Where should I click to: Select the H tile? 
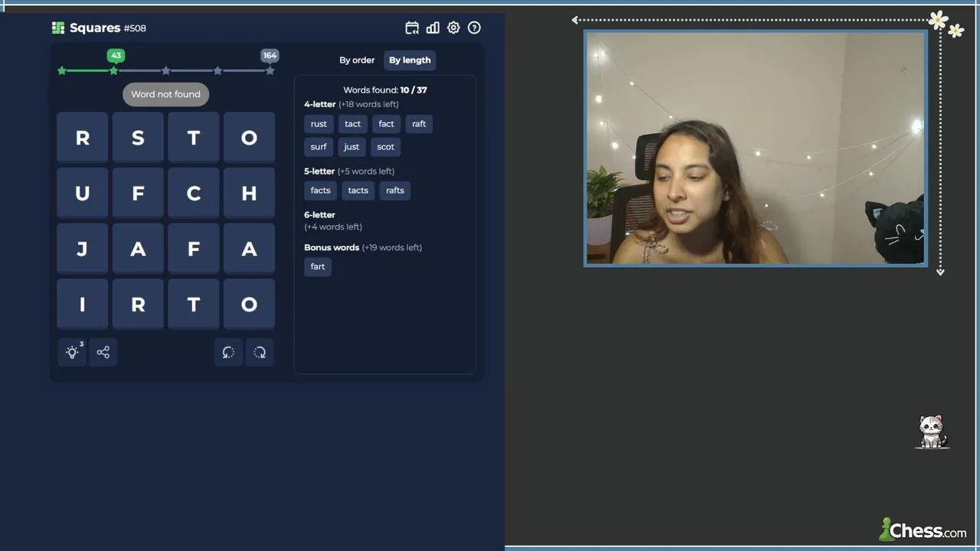(249, 193)
